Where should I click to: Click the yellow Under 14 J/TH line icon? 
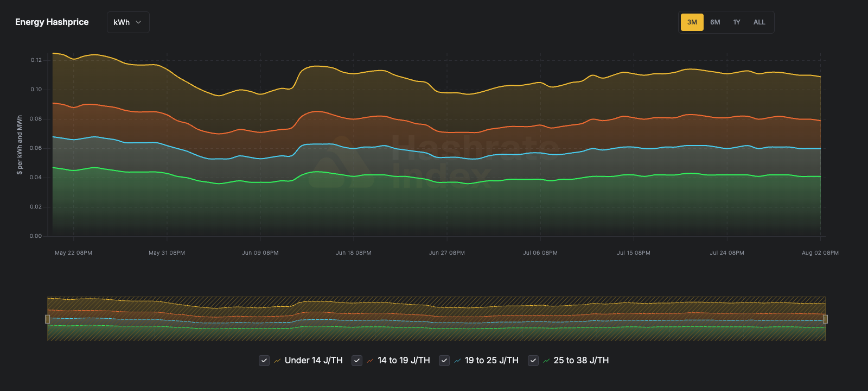click(277, 361)
